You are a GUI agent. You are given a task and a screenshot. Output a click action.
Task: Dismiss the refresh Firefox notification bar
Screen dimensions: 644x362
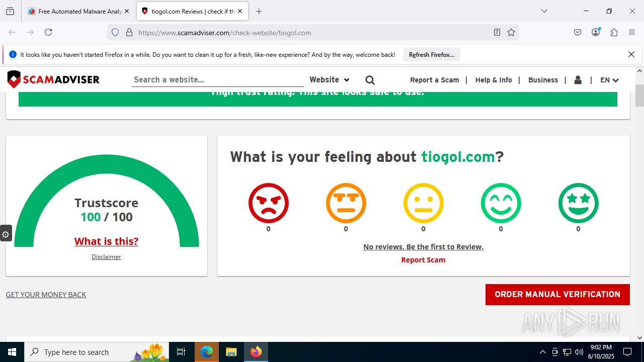[631, 54]
